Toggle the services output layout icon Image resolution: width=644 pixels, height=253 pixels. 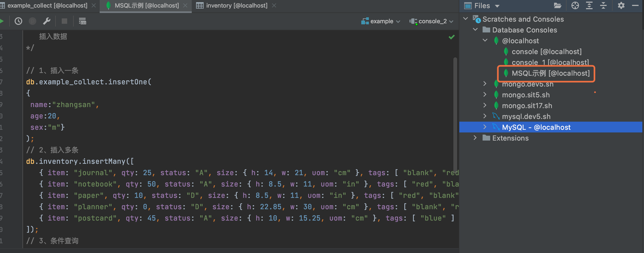83,21
